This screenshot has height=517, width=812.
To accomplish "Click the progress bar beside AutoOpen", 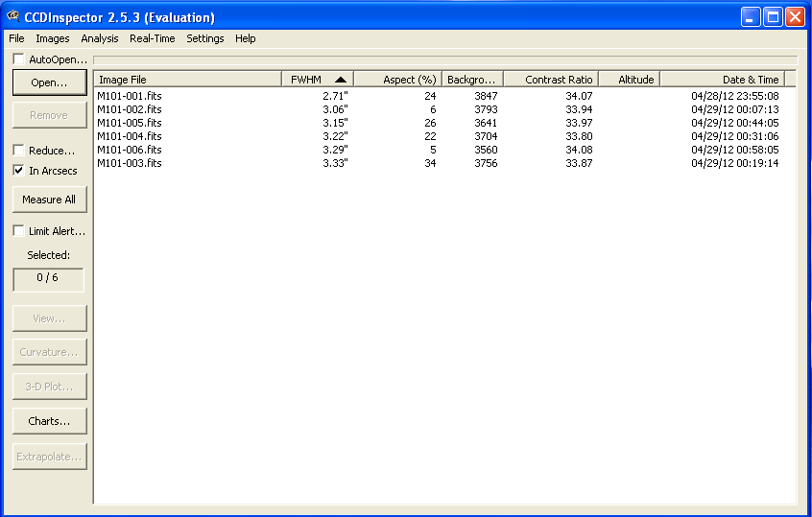I will (445, 60).
